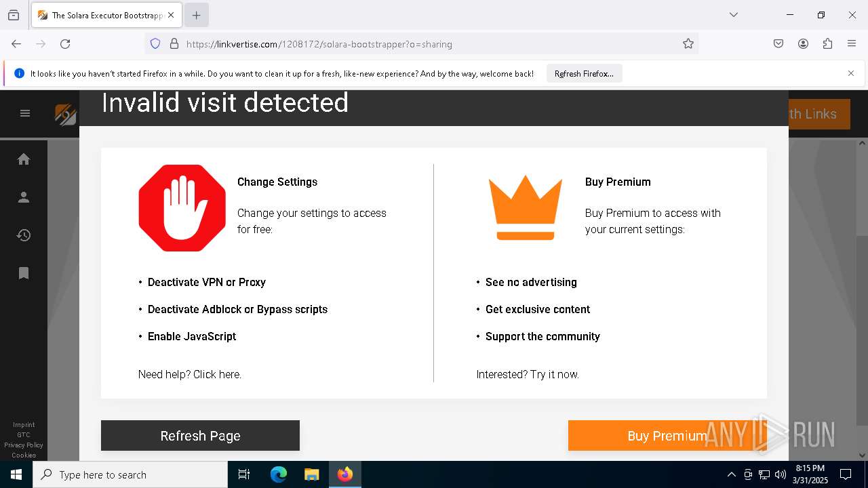The width and height of the screenshot is (868, 488).
Task: Open Task View on the taskbar
Action: [x=244, y=474]
